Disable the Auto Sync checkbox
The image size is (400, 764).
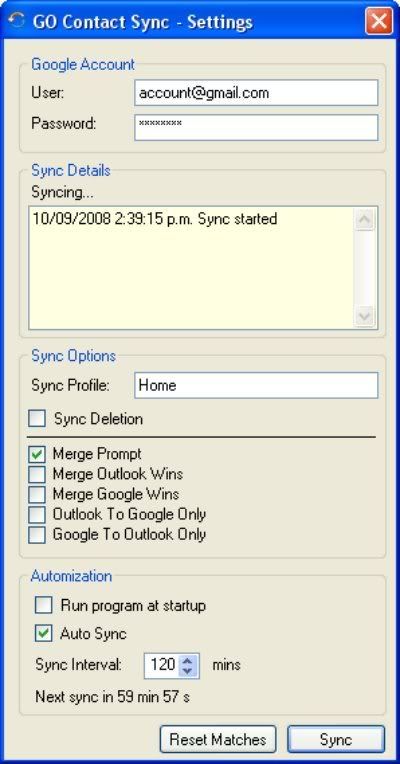click(x=44, y=634)
